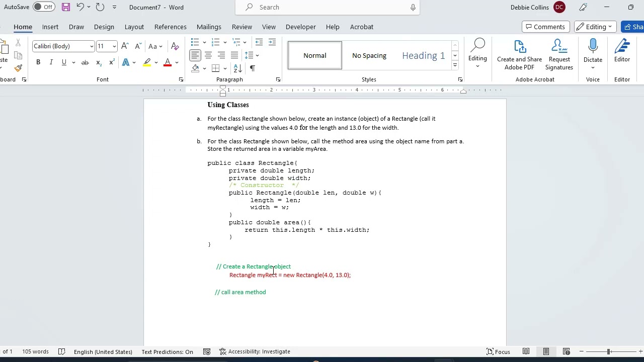Click English (United States) language status
The image size is (644, 362).
(x=103, y=351)
